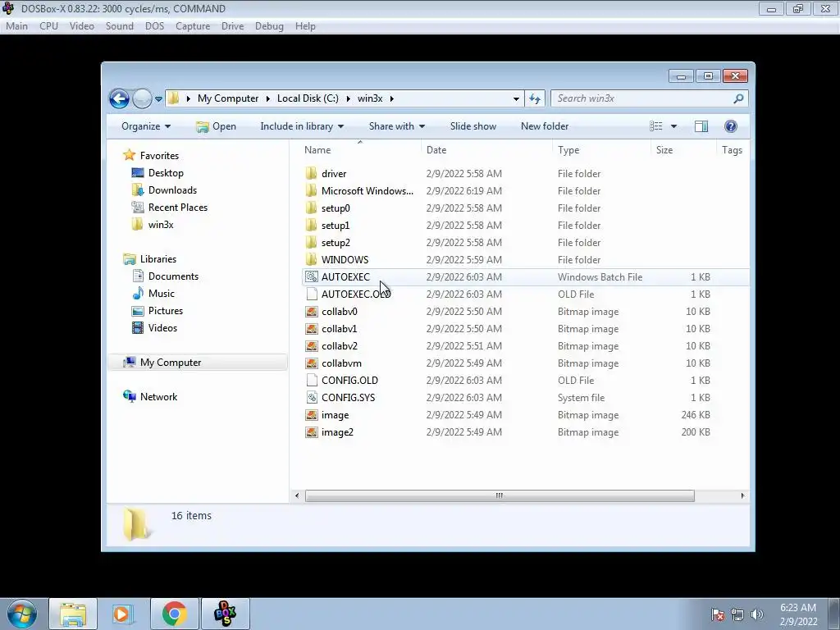
Task: Click the horizontal scrollbar right arrow
Action: [x=742, y=495]
